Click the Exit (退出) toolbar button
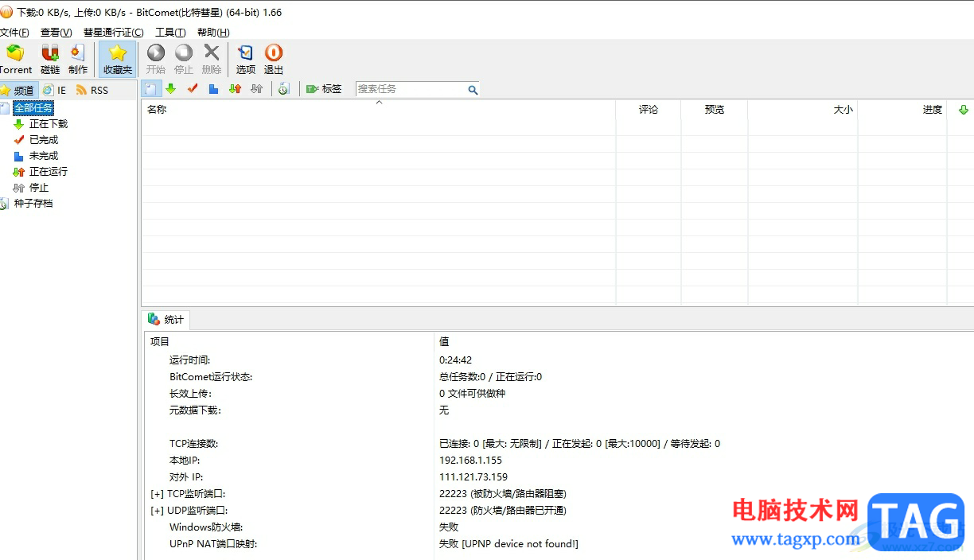Image resolution: width=974 pixels, height=560 pixels. (x=274, y=60)
